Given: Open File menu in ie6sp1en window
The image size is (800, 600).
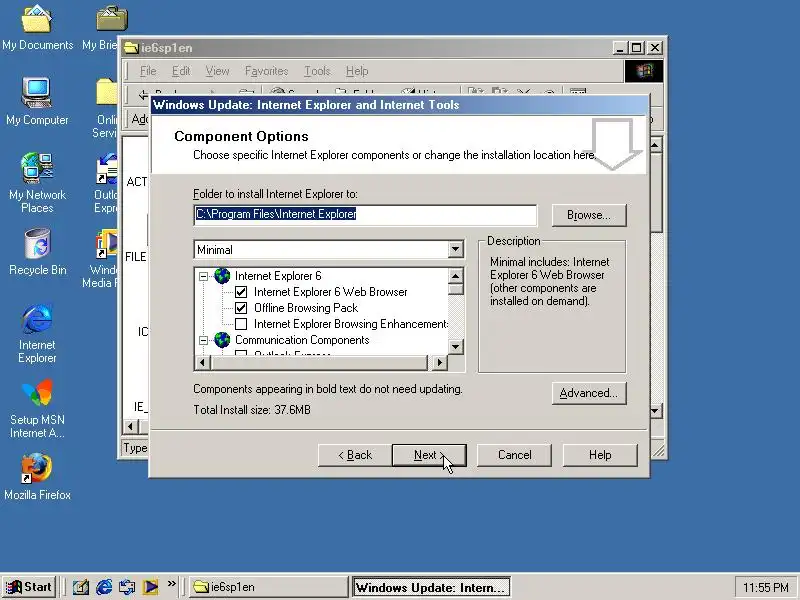Looking at the screenshot, I should coord(148,71).
